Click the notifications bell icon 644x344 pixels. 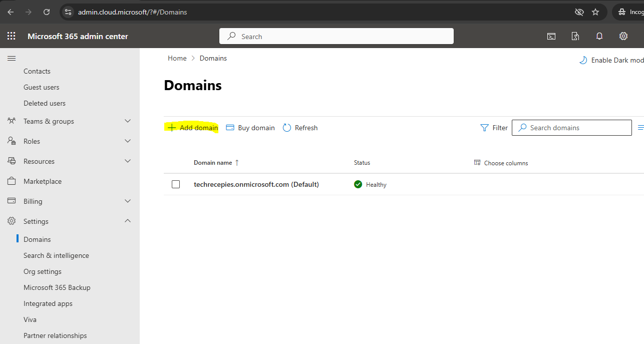(599, 36)
